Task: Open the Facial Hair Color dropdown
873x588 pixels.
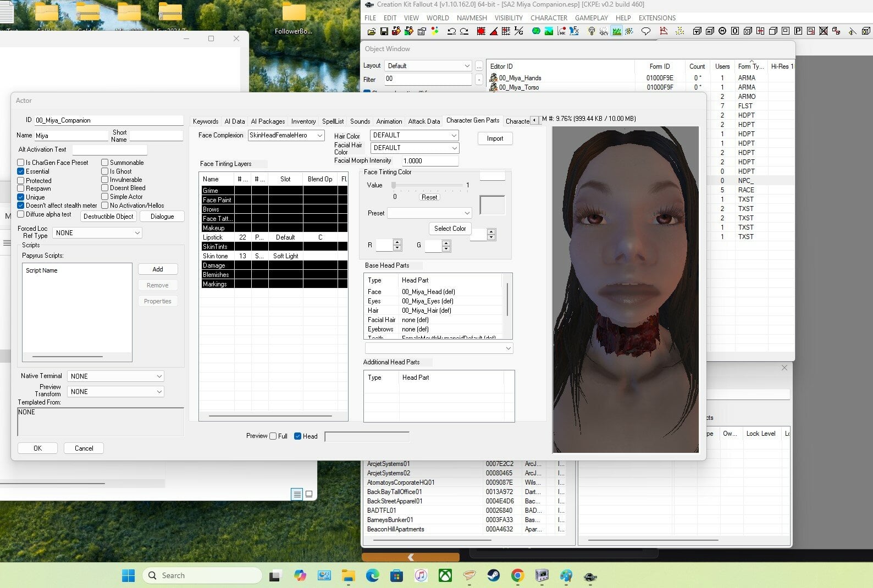Action: tap(415, 148)
